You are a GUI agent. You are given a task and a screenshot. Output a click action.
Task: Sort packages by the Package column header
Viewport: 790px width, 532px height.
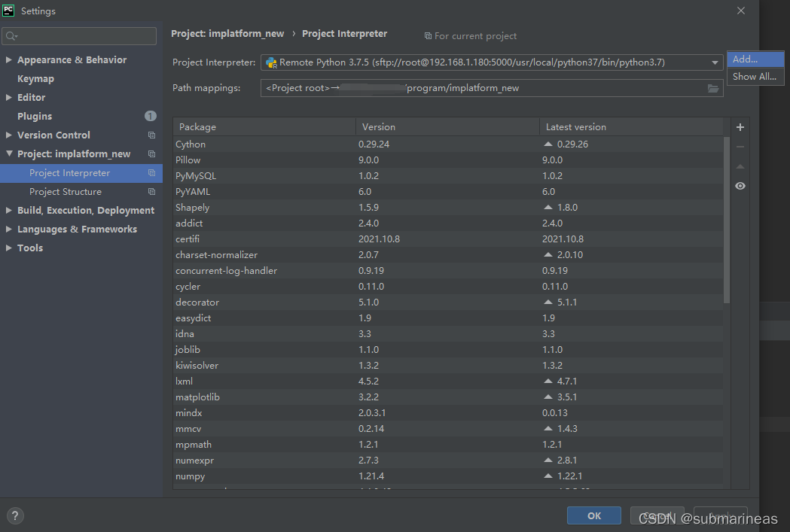(x=264, y=127)
